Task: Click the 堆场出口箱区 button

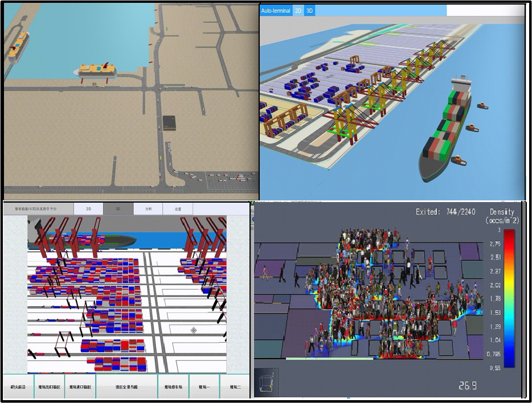Action: 50,387
